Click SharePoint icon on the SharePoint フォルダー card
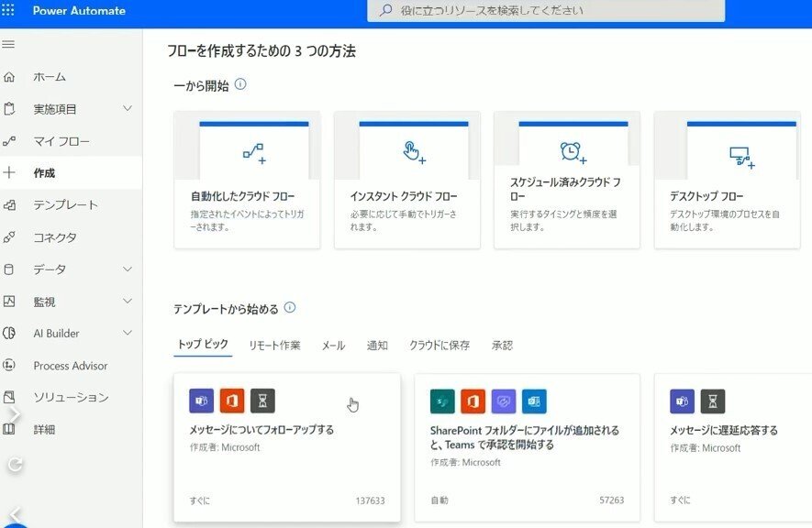This screenshot has height=528, width=812. (x=442, y=401)
